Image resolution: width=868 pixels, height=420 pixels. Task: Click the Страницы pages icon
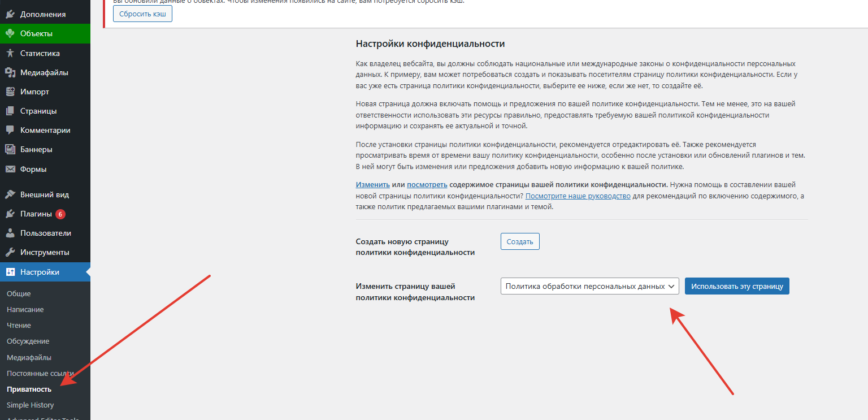[10, 111]
